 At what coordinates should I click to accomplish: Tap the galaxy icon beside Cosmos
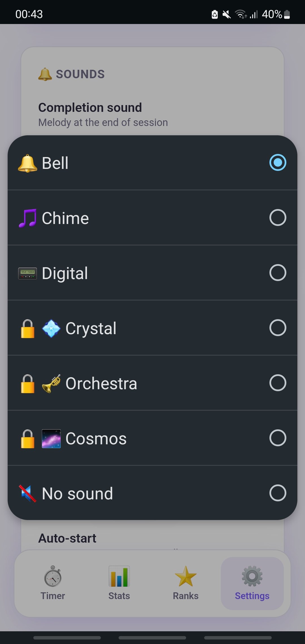tap(51, 439)
